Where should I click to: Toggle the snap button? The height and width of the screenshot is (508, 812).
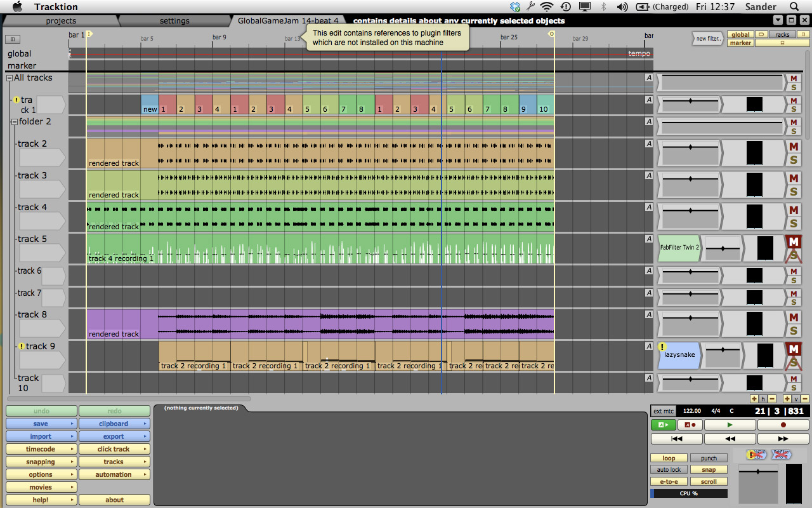(709, 470)
